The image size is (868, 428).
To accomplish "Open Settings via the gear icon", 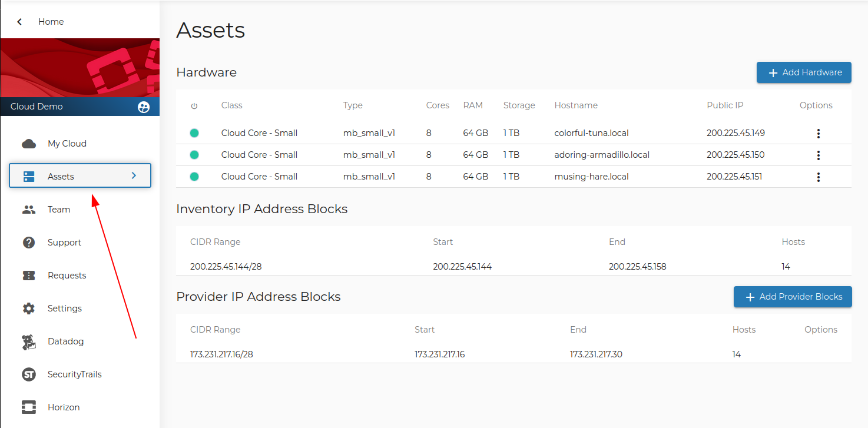I will click(29, 308).
